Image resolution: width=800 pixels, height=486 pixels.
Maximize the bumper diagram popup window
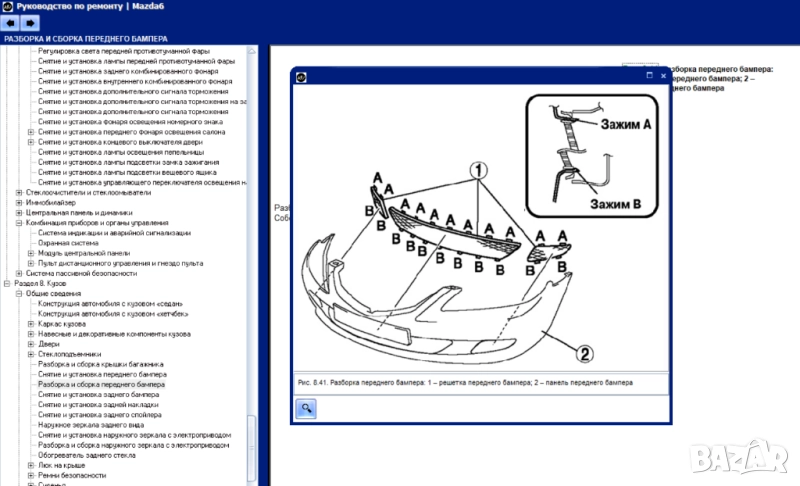[648, 76]
